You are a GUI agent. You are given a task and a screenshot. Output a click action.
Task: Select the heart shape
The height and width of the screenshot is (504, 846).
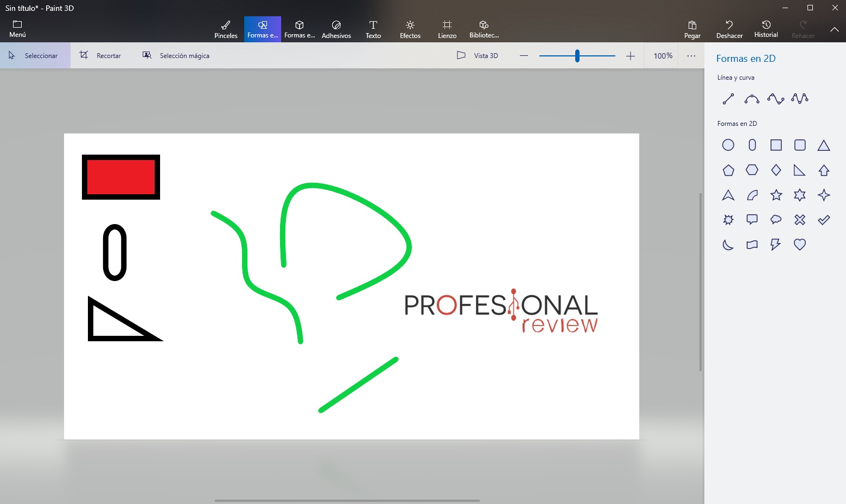point(799,244)
